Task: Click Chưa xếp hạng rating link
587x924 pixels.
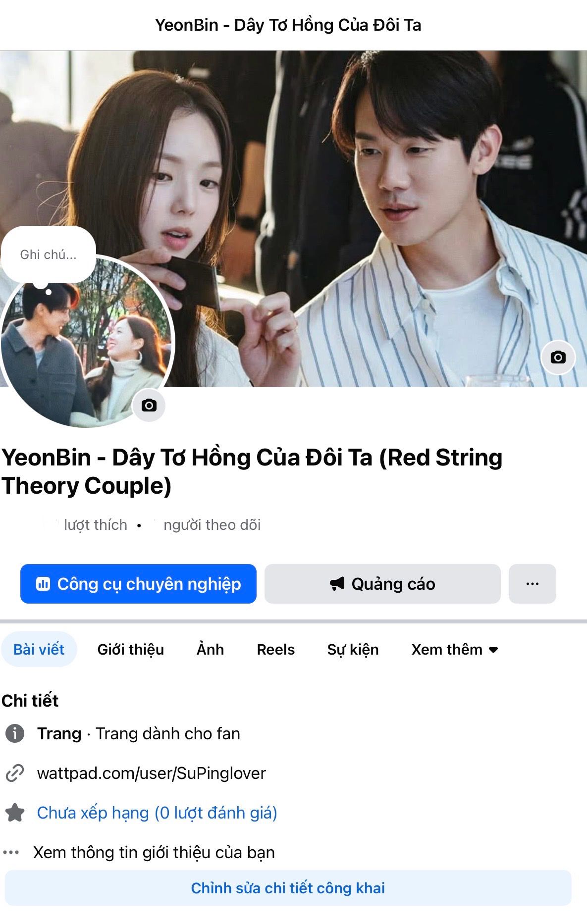Action: [157, 813]
